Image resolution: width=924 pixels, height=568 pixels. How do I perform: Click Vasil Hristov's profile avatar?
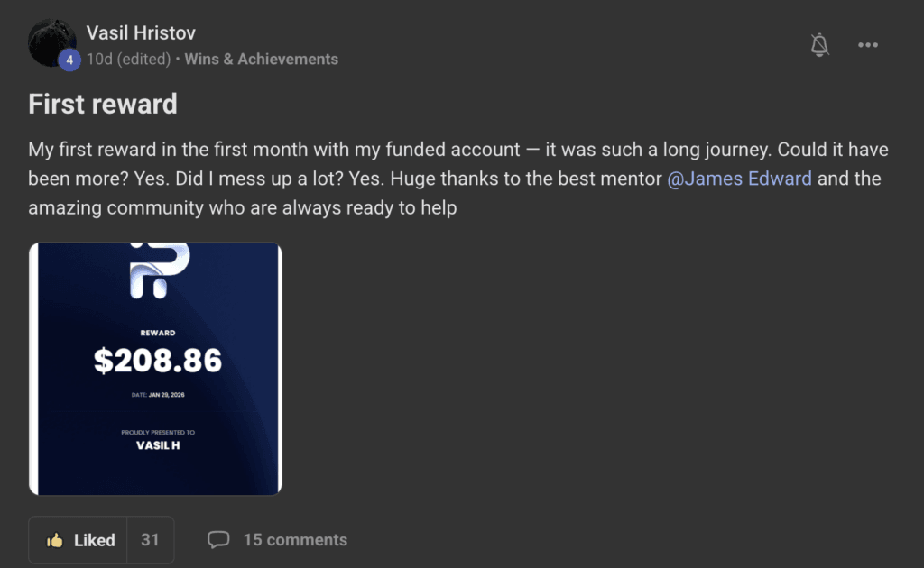tap(51, 41)
